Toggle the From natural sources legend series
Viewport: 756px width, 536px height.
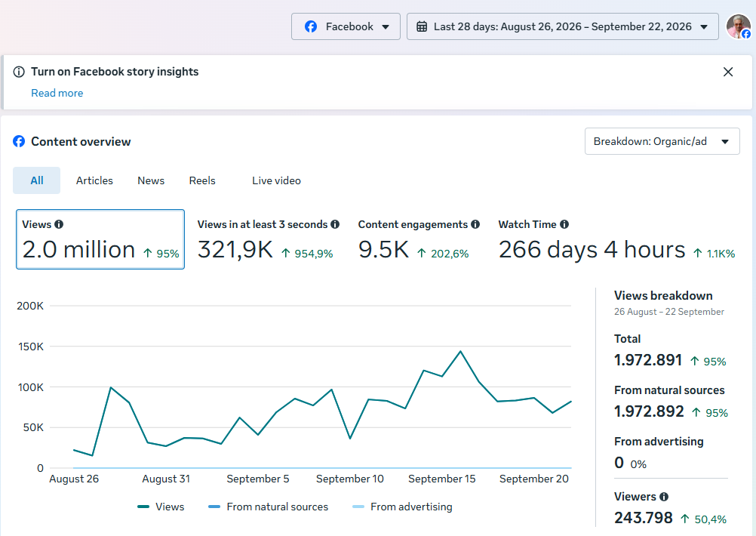pos(268,507)
